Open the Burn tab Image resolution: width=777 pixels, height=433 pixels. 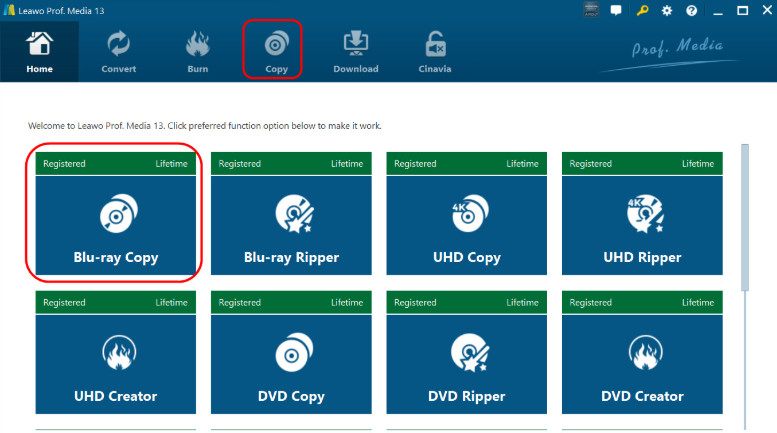198,52
